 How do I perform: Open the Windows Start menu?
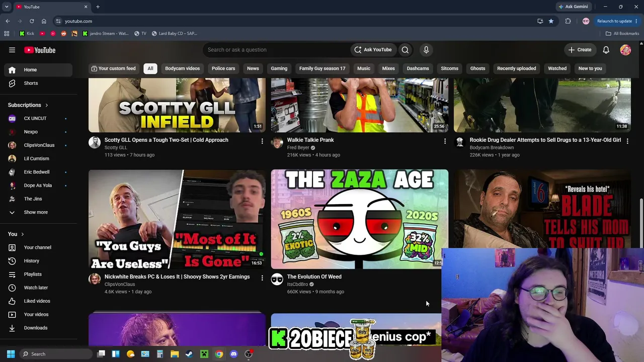pyautogui.click(x=11, y=354)
